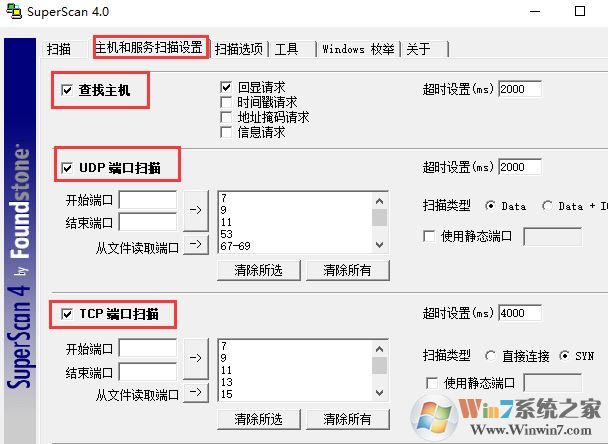
Task: Toggle 查找主机 checkbox
Action: pos(67,91)
